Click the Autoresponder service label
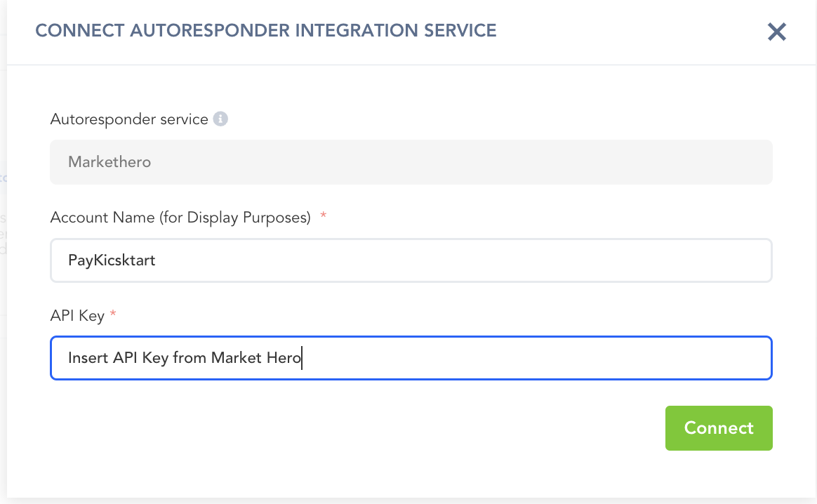 (x=129, y=119)
